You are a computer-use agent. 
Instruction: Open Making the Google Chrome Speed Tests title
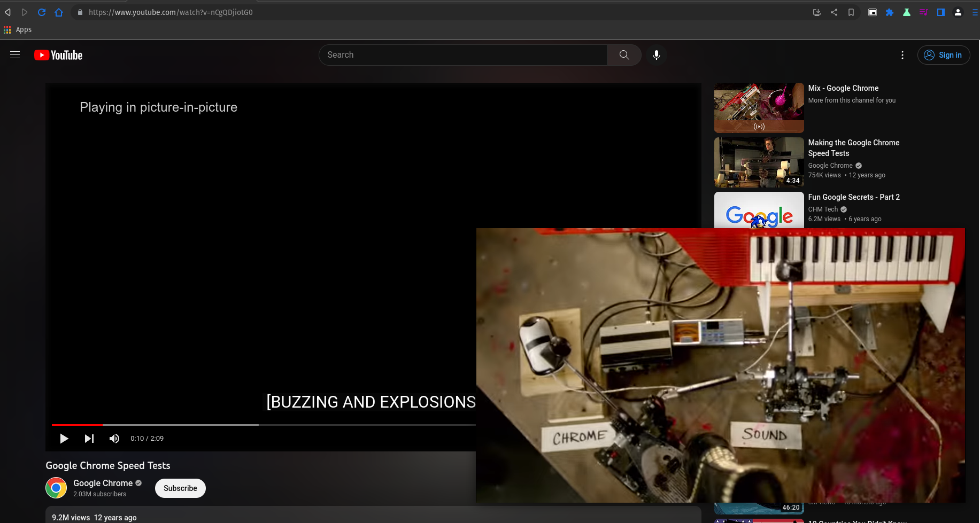(854, 148)
